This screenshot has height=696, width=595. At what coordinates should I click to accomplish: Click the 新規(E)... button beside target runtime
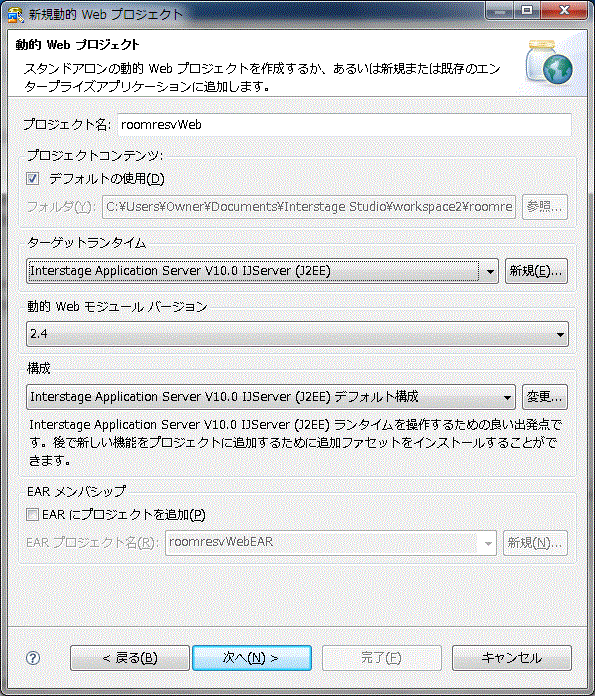coord(536,271)
